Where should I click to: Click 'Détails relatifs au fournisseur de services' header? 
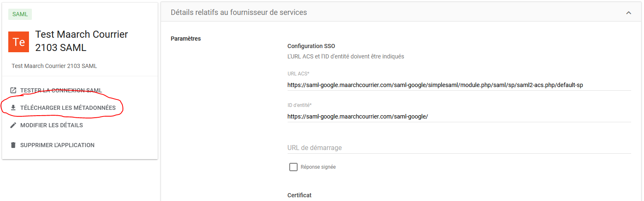click(x=239, y=12)
